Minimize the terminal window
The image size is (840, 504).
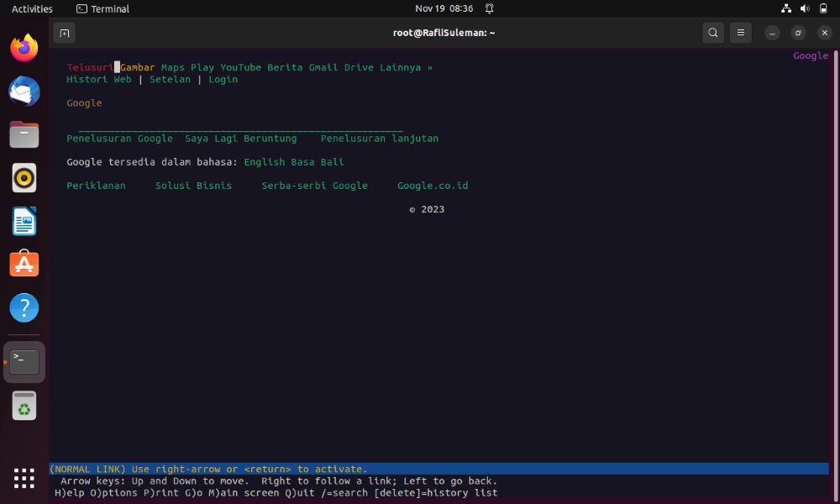772,34
